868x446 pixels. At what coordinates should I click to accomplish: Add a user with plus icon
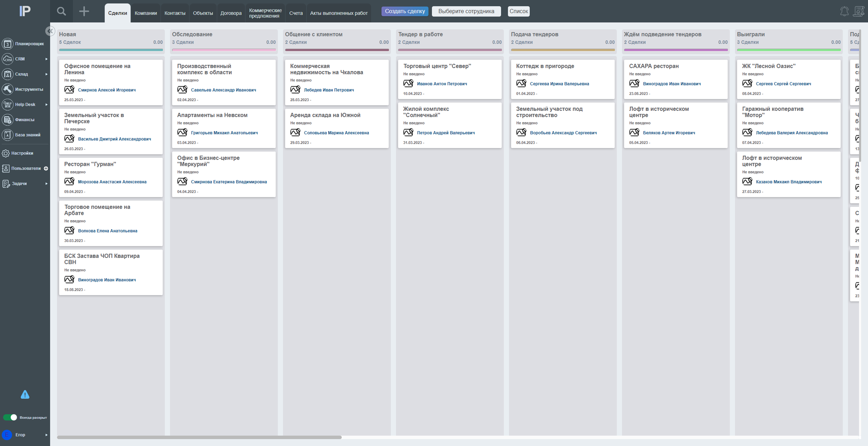[46, 168]
